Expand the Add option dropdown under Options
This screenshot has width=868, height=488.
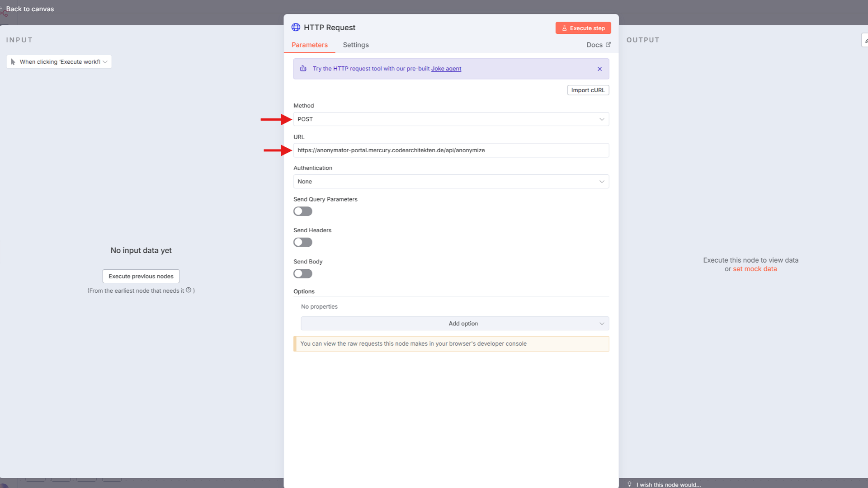tap(454, 324)
